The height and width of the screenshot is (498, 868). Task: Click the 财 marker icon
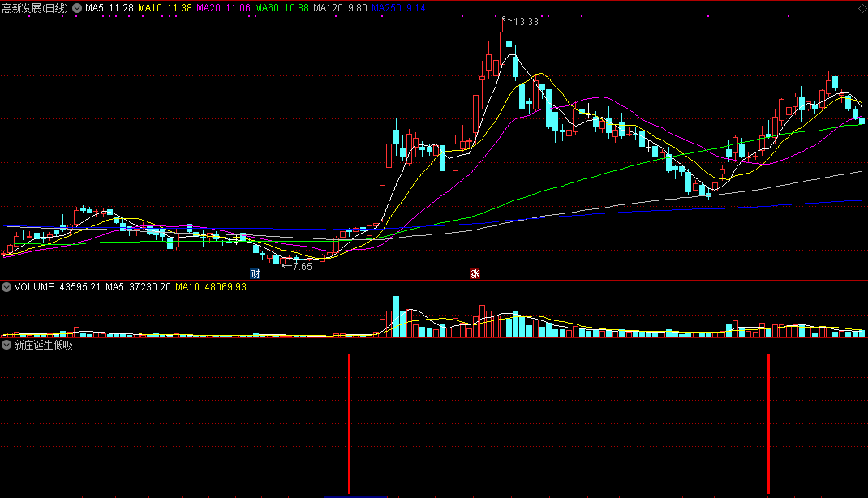click(x=255, y=274)
